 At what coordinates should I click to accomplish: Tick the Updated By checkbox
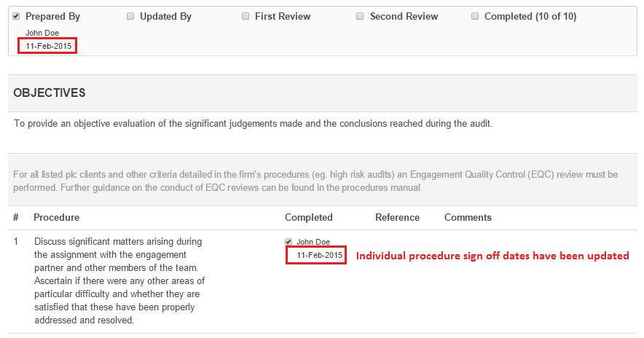[x=130, y=17]
